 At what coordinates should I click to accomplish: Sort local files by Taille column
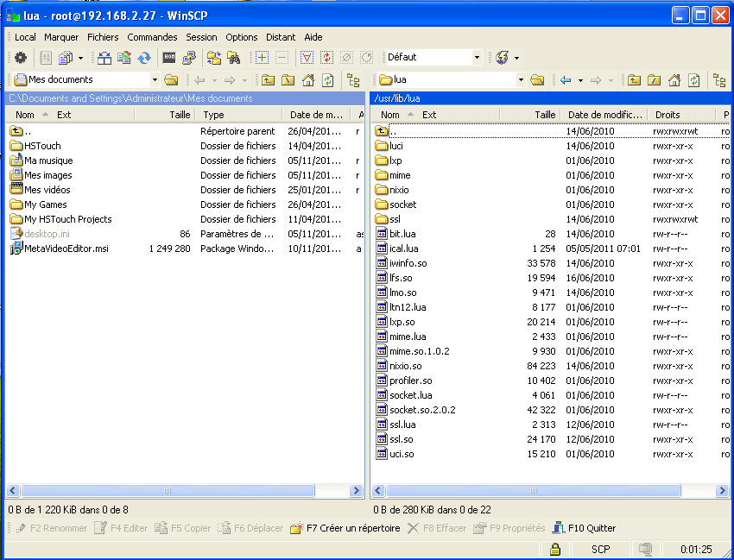[x=165, y=115]
